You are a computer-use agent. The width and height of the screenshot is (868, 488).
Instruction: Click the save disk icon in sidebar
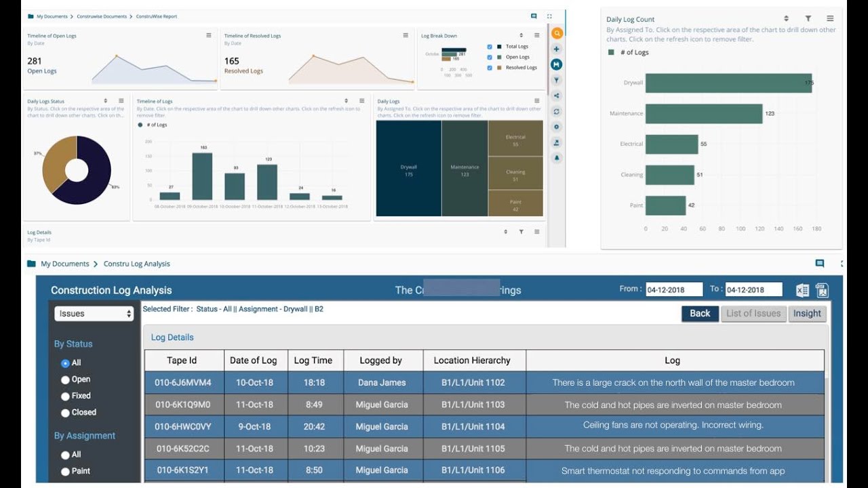click(x=557, y=64)
